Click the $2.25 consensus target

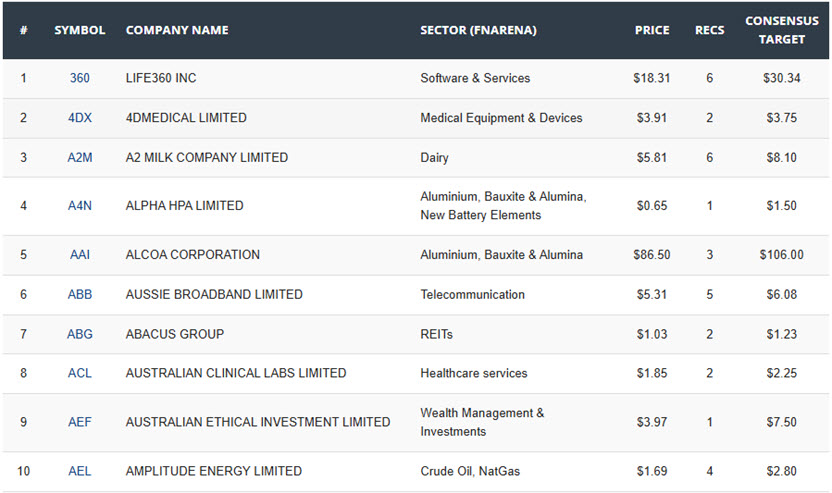click(x=782, y=373)
